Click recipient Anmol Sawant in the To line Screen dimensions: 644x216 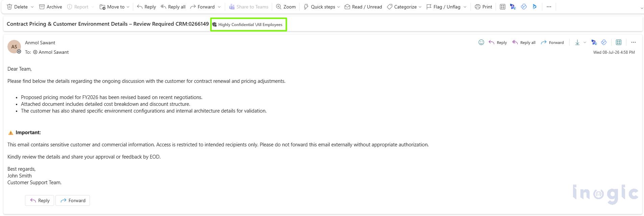(53, 52)
